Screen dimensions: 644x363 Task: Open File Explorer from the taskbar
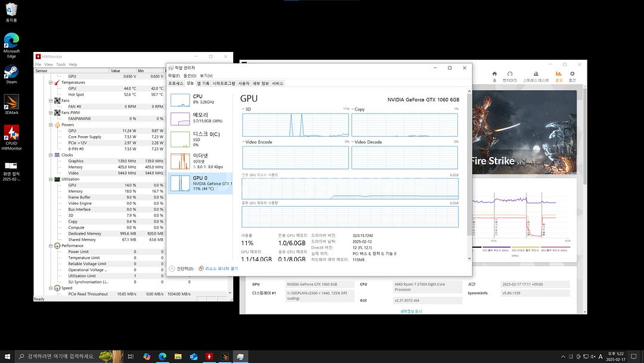pos(178,356)
